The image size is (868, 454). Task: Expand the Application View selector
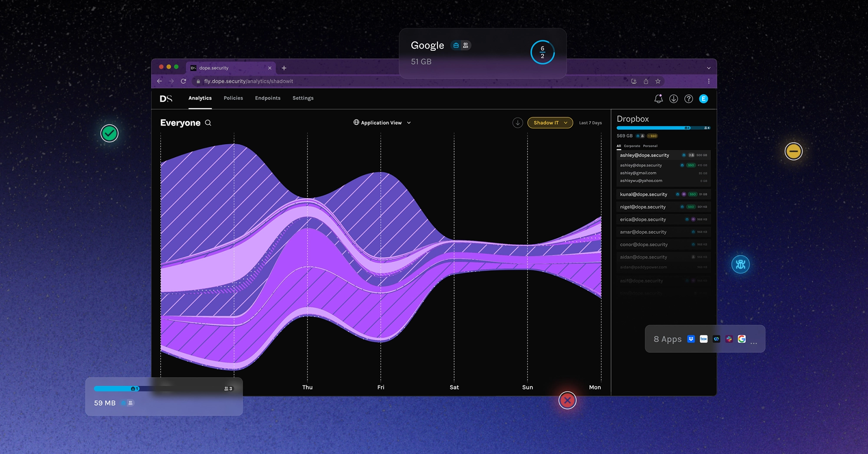(381, 123)
